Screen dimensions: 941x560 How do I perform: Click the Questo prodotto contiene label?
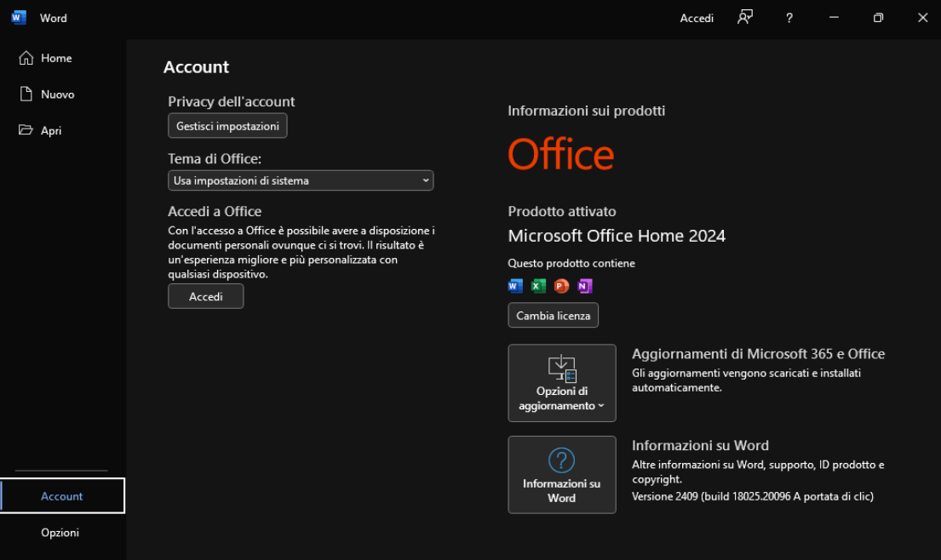(571, 263)
